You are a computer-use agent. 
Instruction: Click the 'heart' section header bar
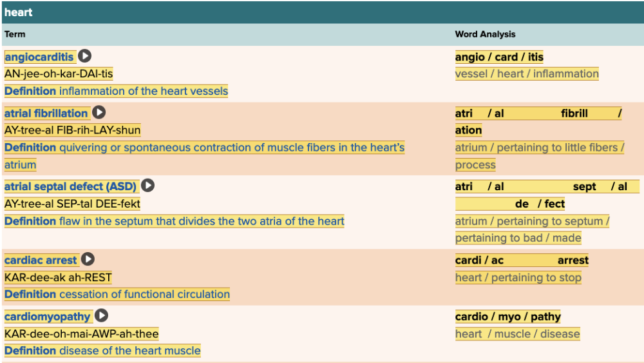point(322,12)
